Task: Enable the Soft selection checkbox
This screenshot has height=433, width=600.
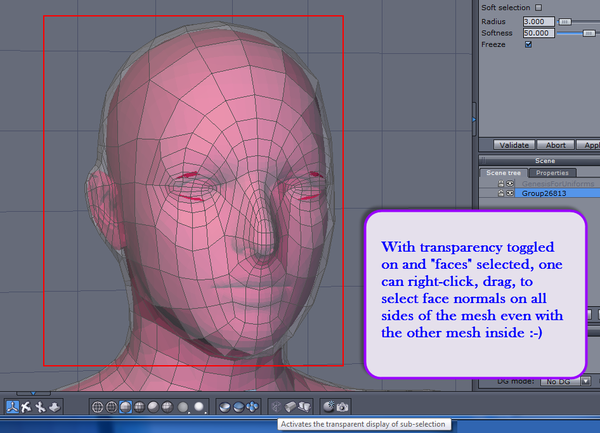Action: click(x=538, y=8)
